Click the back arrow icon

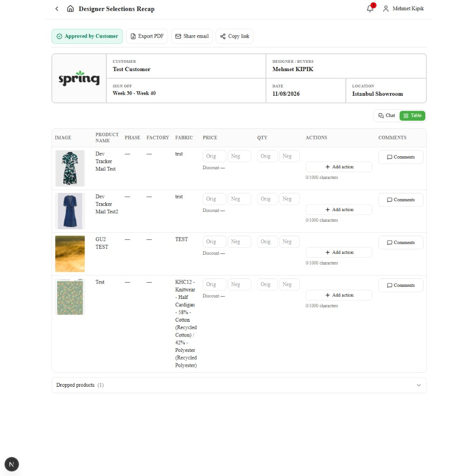[57, 9]
